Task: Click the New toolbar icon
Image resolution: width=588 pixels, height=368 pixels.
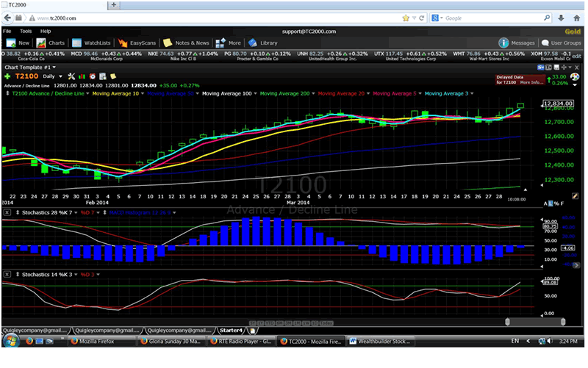Action: pyautogui.click(x=10, y=43)
